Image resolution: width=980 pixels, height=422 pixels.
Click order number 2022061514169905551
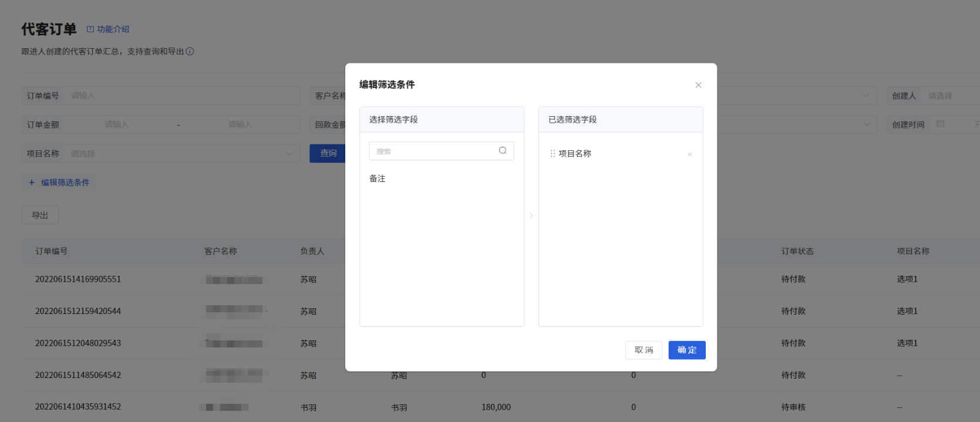78,279
